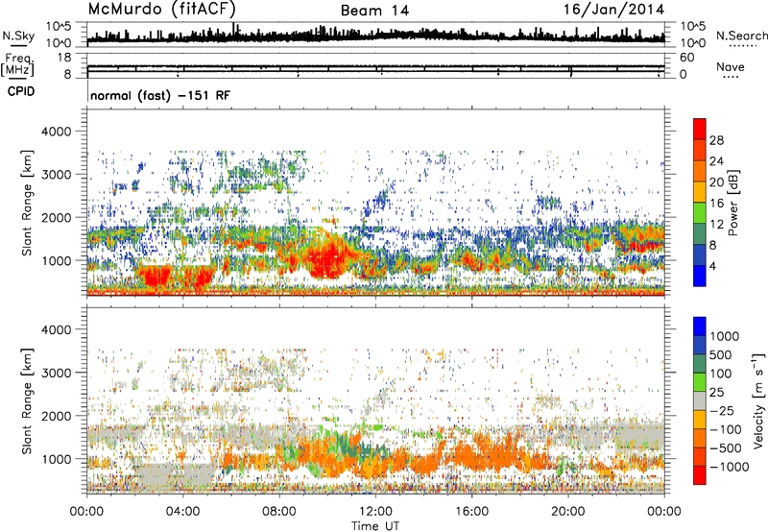Click the 'N.Search' legend label
This screenshot has width=768, height=532.
(741, 36)
